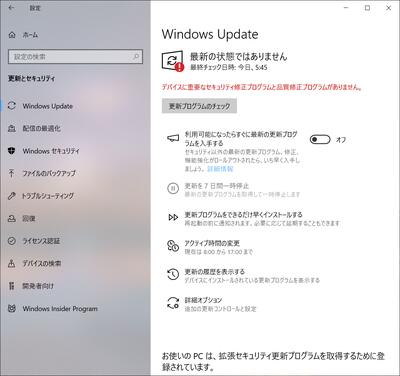Select the Windows Update sync icon in sidebar
Screen dimensions: 400x376
point(12,106)
